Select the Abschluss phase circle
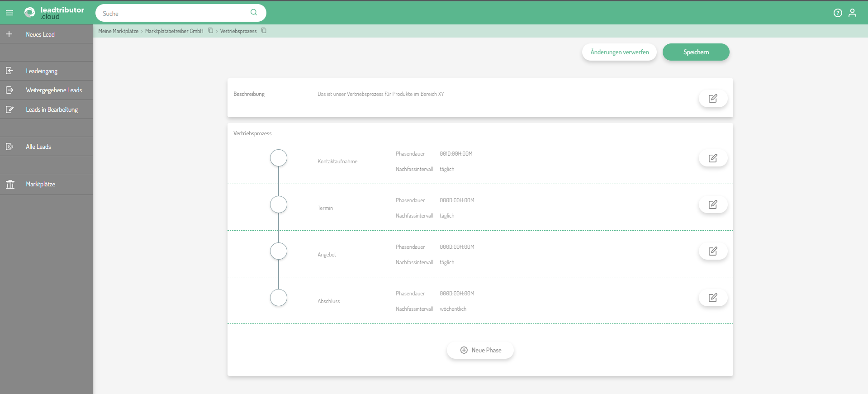This screenshot has width=868, height=394. pyautogui.click(x=279, y=298)
